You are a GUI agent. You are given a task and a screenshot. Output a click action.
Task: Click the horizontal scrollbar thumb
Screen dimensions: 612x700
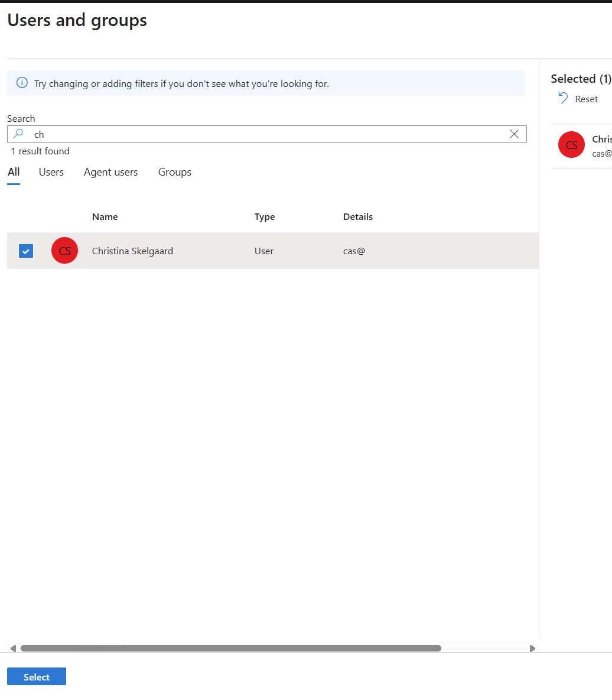[231, 648]
